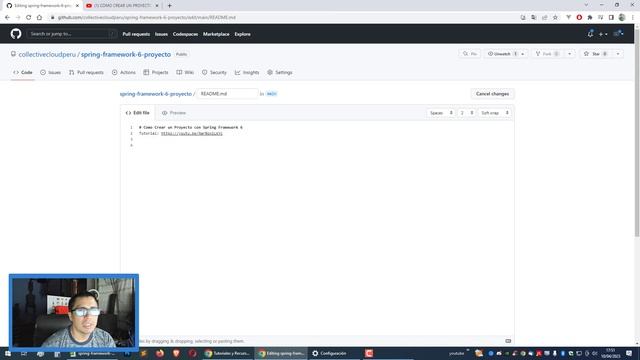Switch to the Preview tab
640x360 pixels.
tap(174, 113)
